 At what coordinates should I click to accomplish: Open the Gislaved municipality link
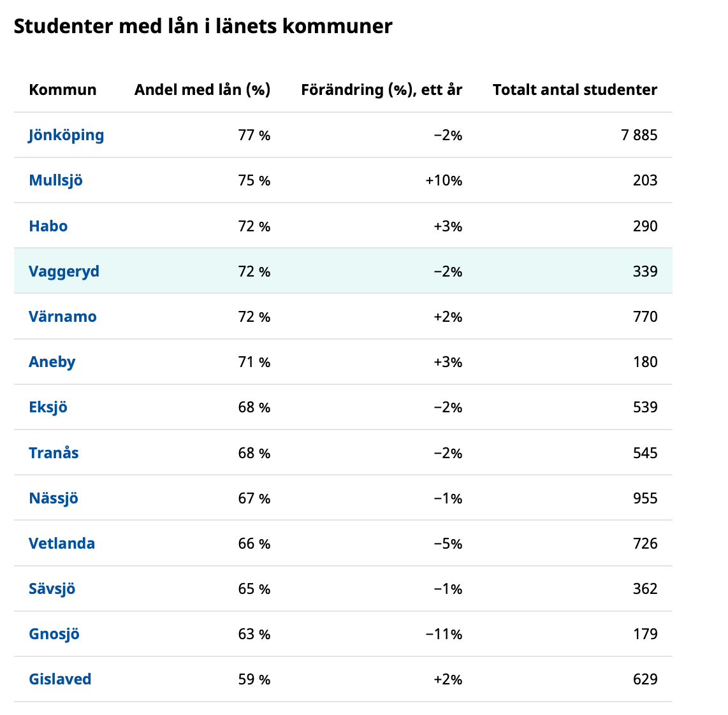[x=61, y=679]
